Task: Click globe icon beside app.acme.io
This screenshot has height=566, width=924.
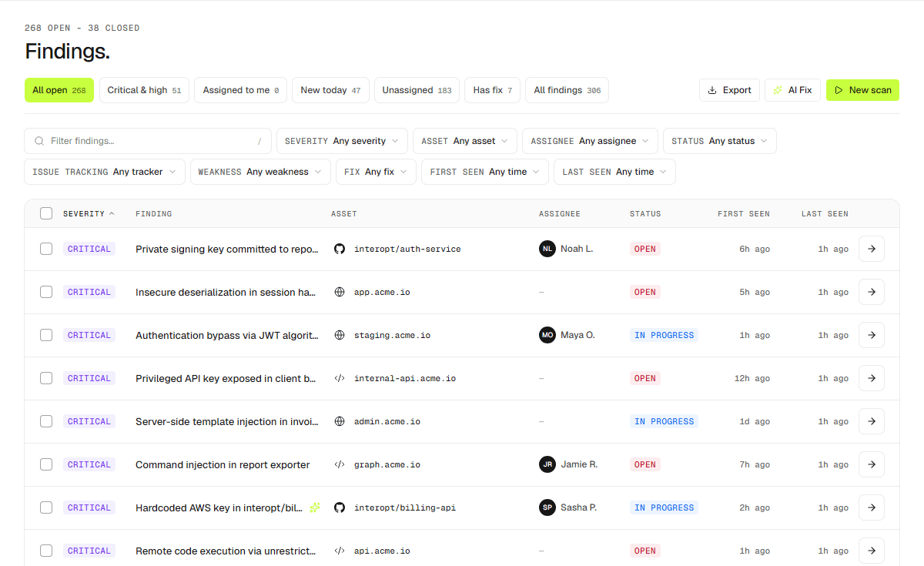Action: pyautogui.click(x=340, y=292)
